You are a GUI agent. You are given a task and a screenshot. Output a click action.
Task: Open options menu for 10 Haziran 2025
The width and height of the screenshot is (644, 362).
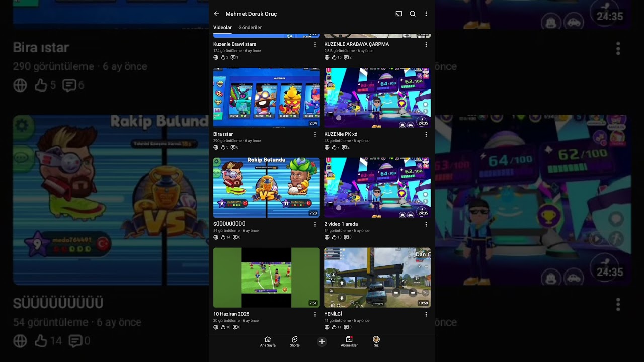(x=315, y=314)
